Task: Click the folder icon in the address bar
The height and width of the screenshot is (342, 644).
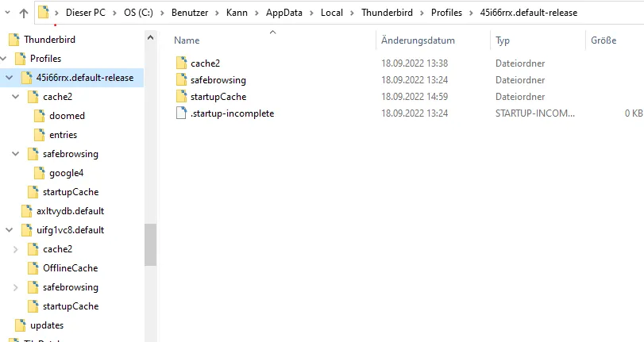Action: (x=44, y=13)
